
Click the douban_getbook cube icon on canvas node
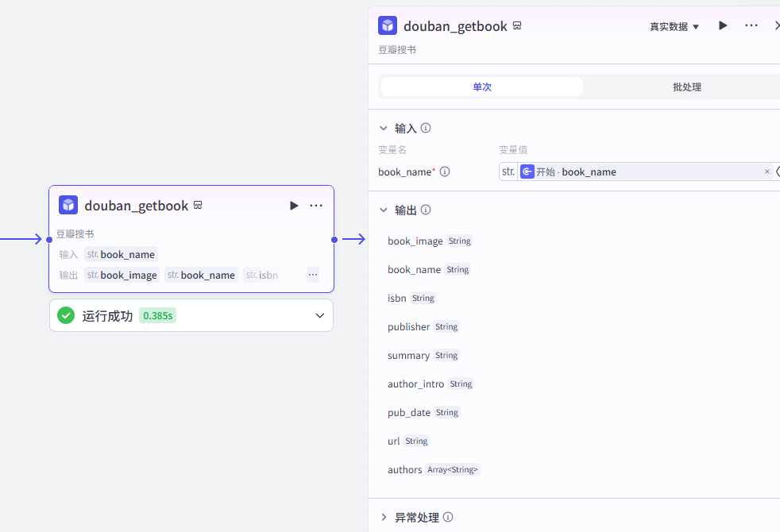tap(68, 205)
